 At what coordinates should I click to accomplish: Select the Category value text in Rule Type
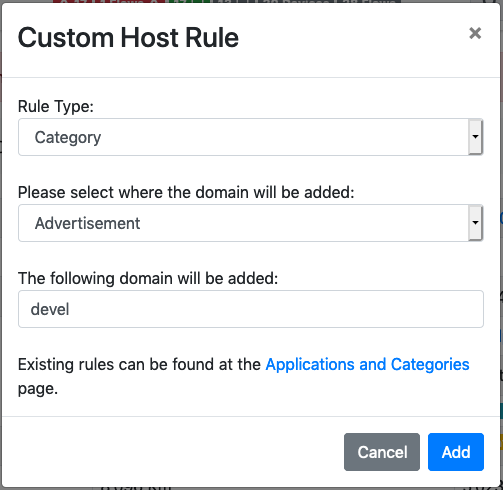[x=68, y=138]
